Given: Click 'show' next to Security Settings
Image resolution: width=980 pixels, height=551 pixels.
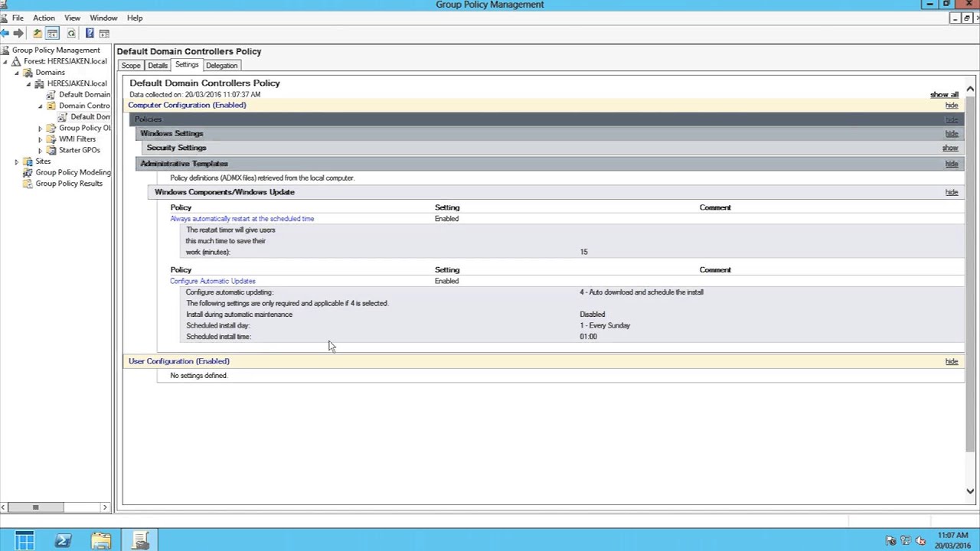Looking at the screenshot, I should tap(950, 148).
